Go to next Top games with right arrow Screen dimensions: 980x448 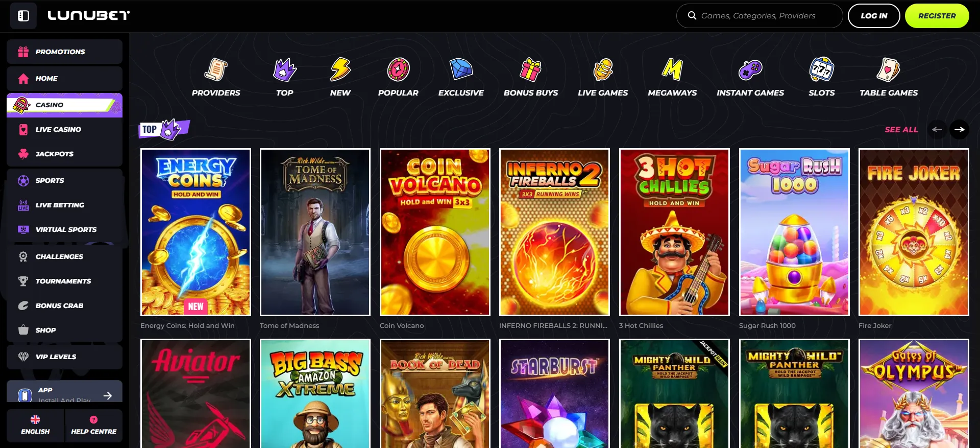tap(960, 129)
